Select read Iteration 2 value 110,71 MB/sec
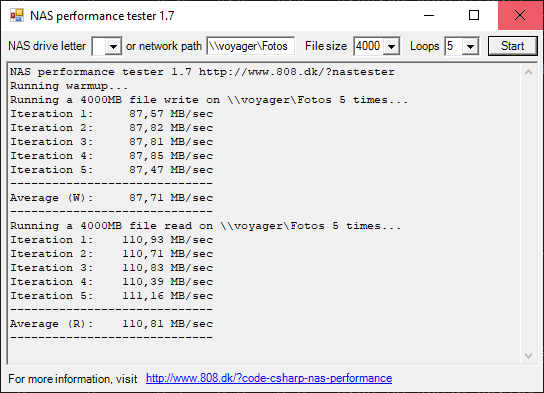The width and height of the screenshot is (544, 393). click(168, 254)
